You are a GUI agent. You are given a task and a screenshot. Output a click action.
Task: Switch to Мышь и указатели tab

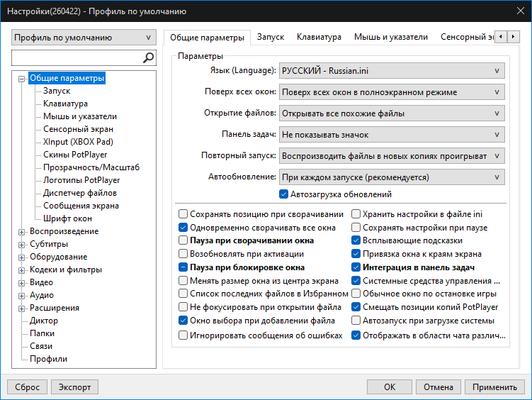coord(391,37)
